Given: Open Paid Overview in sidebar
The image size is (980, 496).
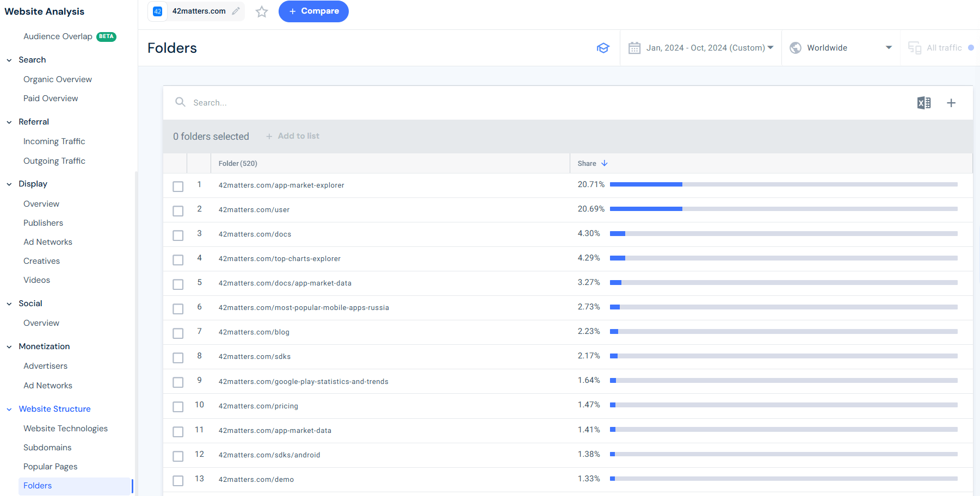Looking at the screenshot, I should coord(51,98).
